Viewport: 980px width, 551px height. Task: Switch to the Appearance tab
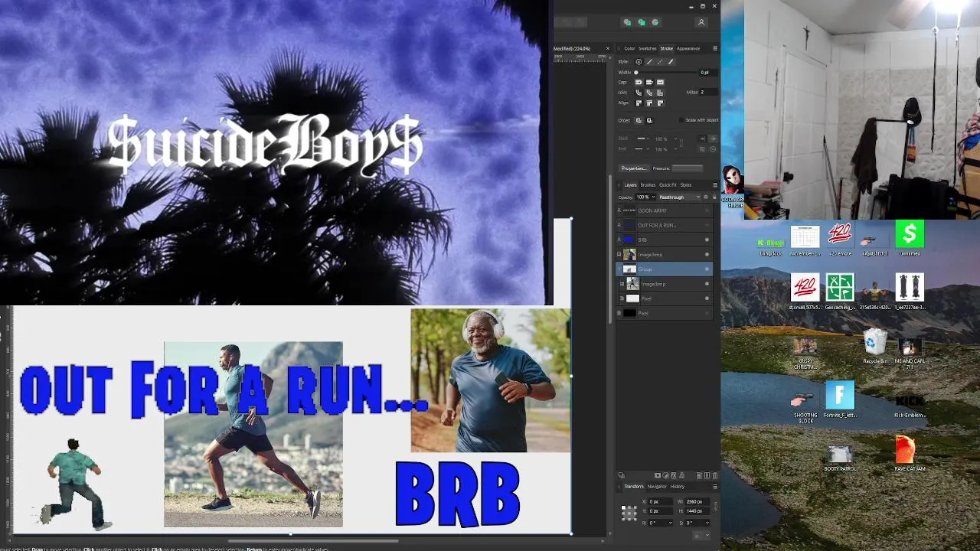688,48
